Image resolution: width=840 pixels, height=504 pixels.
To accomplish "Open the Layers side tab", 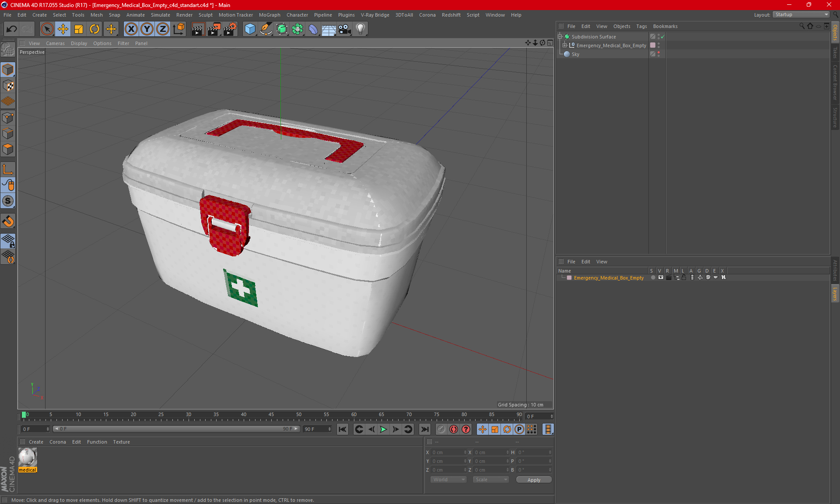I will pos(835,294).
